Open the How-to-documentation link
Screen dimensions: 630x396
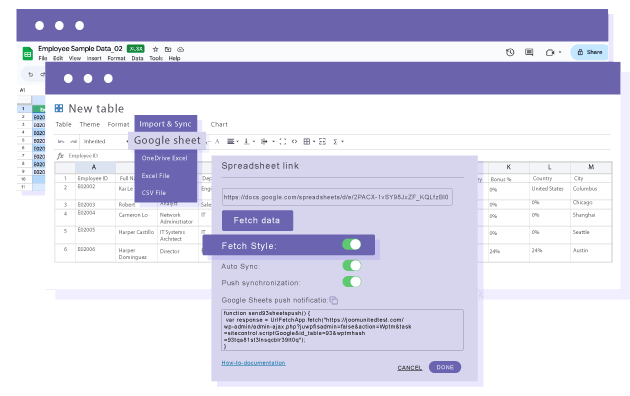click(x=253, y=363)
